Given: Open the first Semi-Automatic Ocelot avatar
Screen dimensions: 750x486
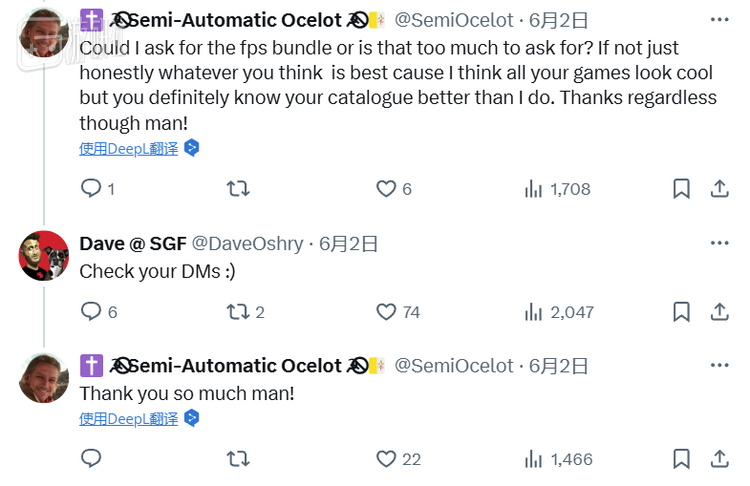Looking at the screenshot, I should 44,33.
